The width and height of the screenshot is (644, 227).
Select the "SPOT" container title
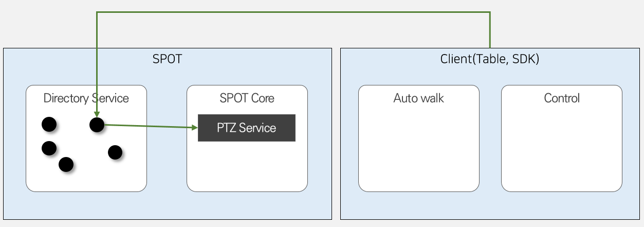167,59
